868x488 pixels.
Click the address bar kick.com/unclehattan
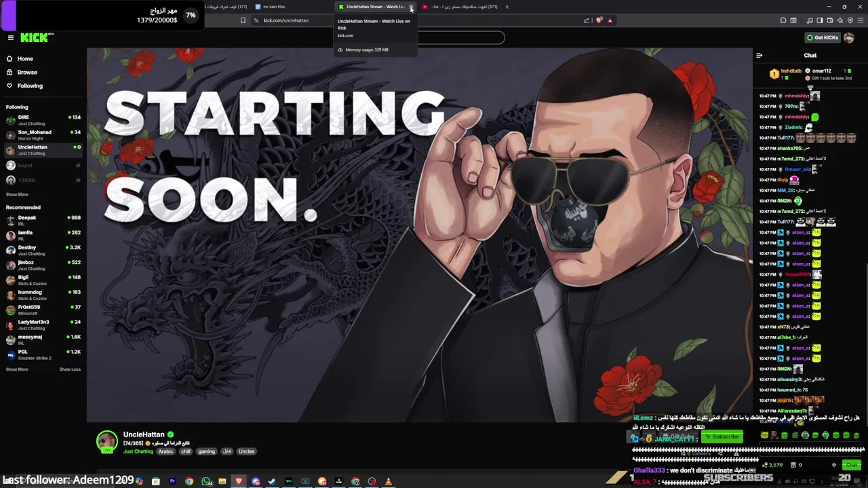tap(285, 20)
